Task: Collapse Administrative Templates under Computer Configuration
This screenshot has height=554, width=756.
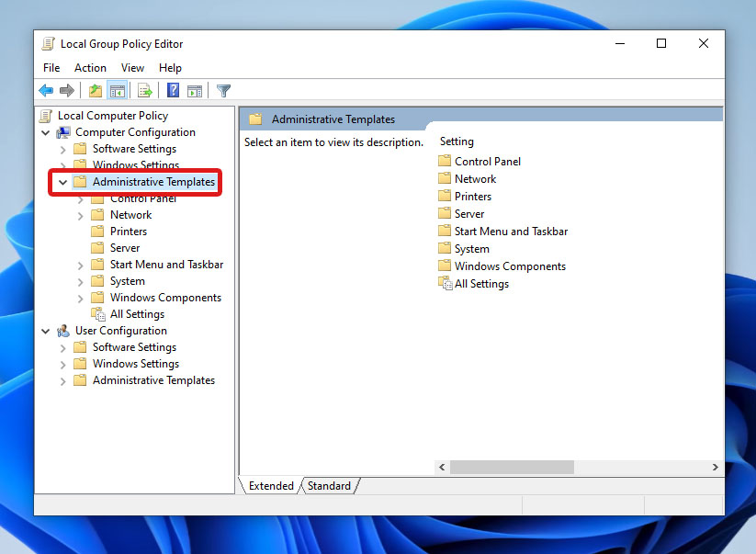Action: point(62,183)
